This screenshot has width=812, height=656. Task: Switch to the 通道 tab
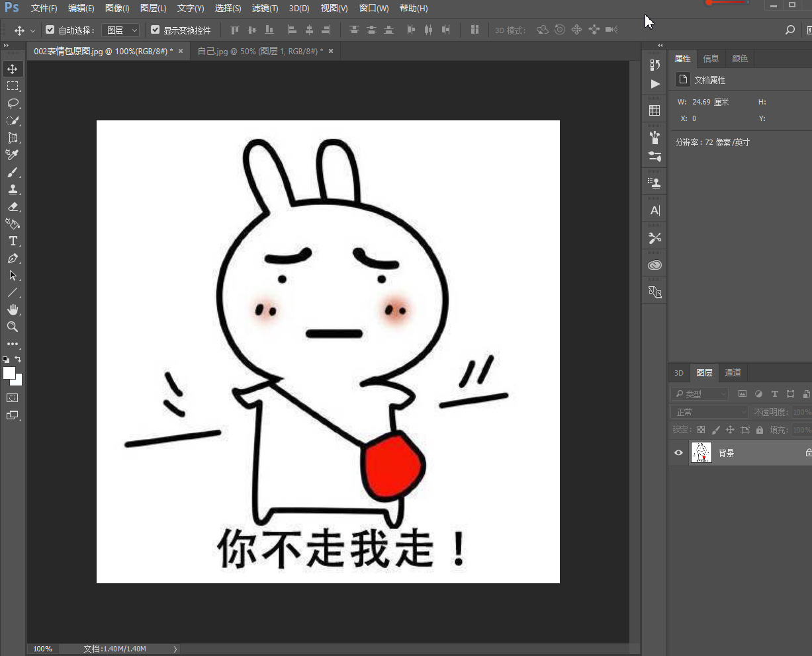[x=733, y=372]
